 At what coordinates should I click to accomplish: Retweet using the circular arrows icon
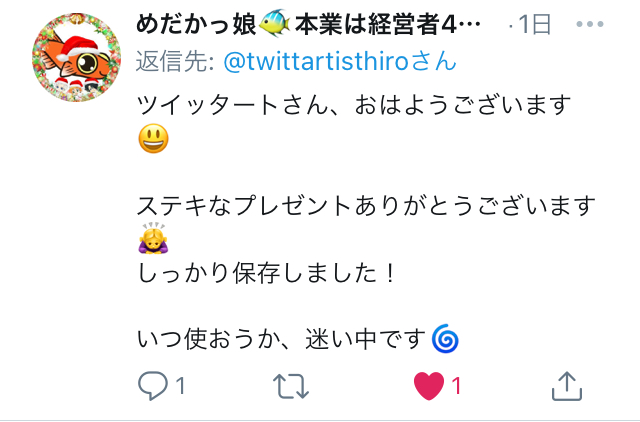tap(291, 386)
